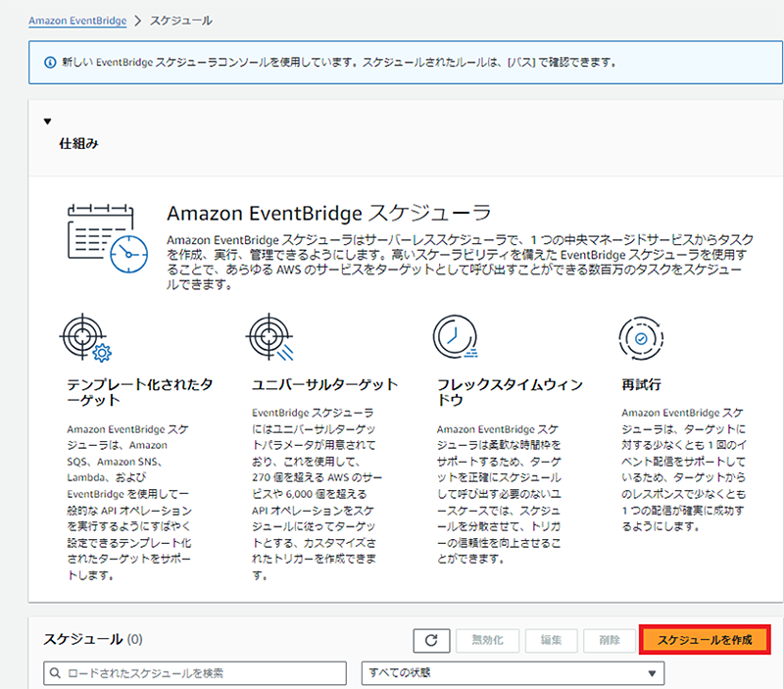Click the Amazon EventBridge スケジューラ heading
The height and width of the screenshot is (689, 784).
point(329,213)
